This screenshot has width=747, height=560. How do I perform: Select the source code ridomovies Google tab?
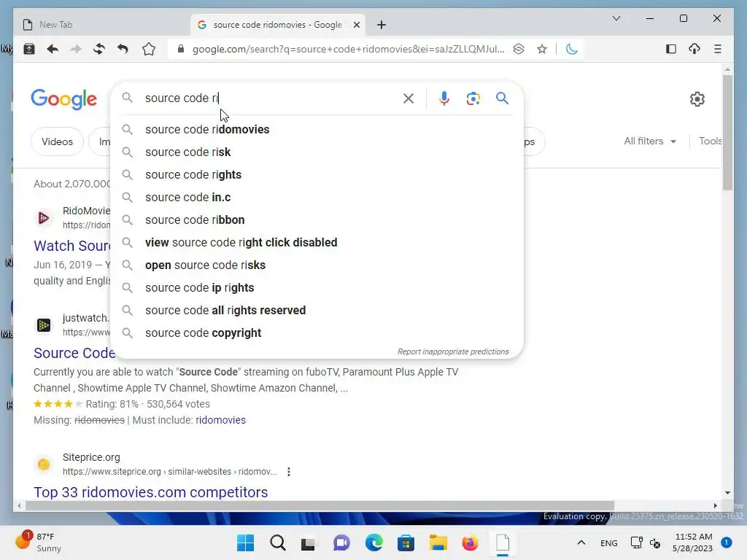coord(277,25)
